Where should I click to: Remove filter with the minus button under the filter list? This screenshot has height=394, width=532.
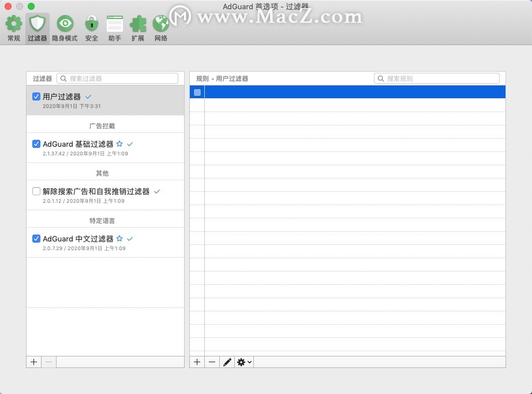[48, 362]
